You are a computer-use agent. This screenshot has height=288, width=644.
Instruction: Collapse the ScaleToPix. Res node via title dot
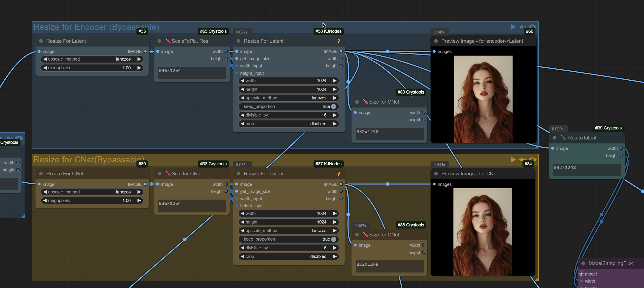tap(159, 41)
